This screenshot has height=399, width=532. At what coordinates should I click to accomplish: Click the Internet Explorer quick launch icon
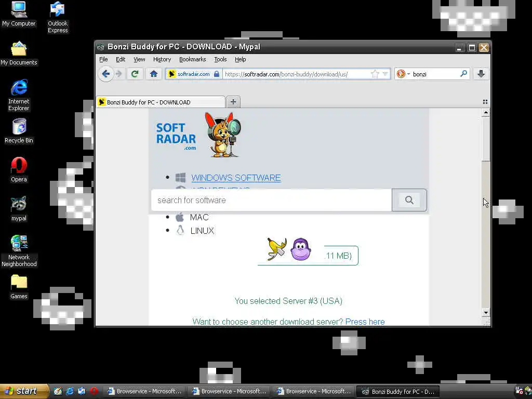point(70,391)
